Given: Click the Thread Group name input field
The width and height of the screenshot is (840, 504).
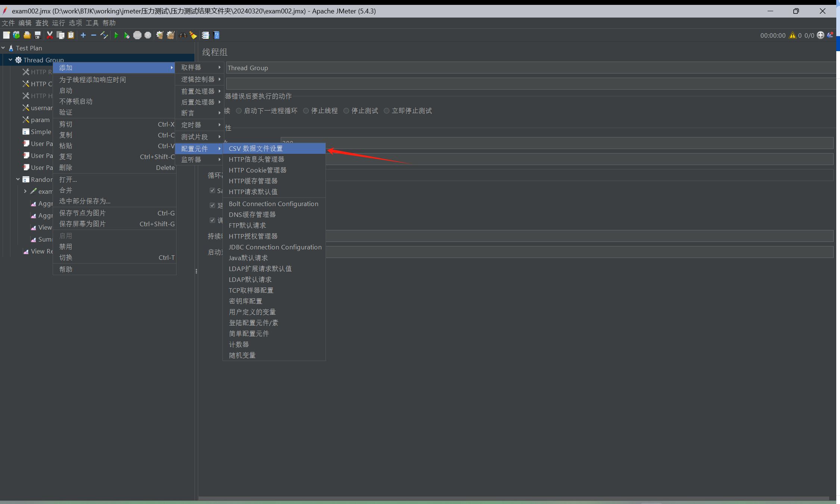Looking at the screenshot, I should [523, 68].
